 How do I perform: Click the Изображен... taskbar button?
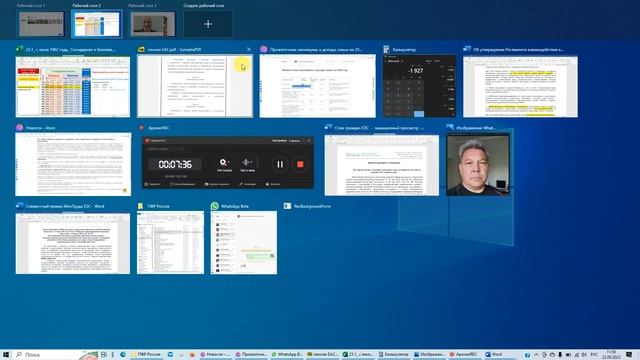pos(430,355)
